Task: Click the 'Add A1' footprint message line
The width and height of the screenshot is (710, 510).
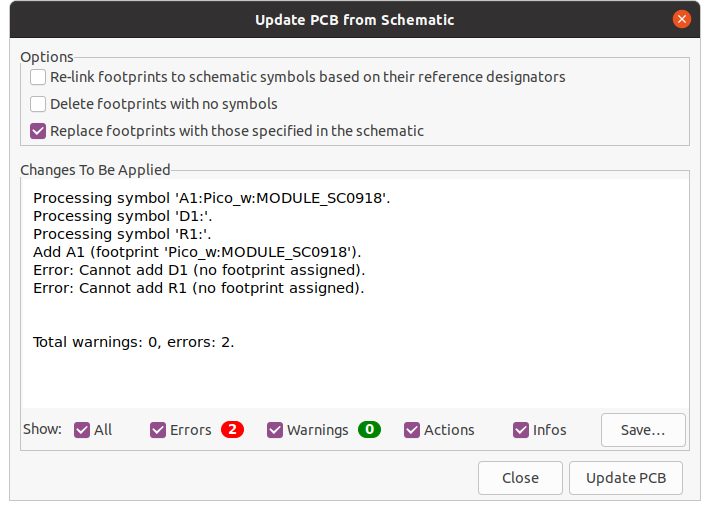Action: 196,252
